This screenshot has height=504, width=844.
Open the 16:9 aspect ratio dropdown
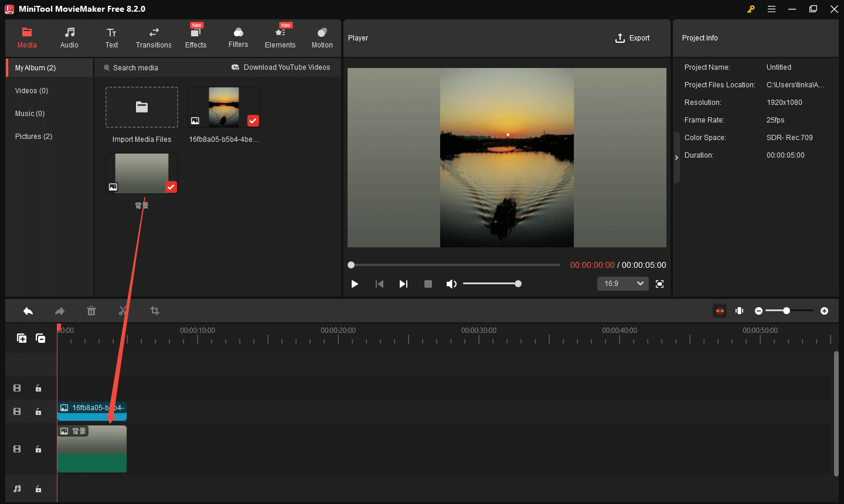[x=623, y=284]
